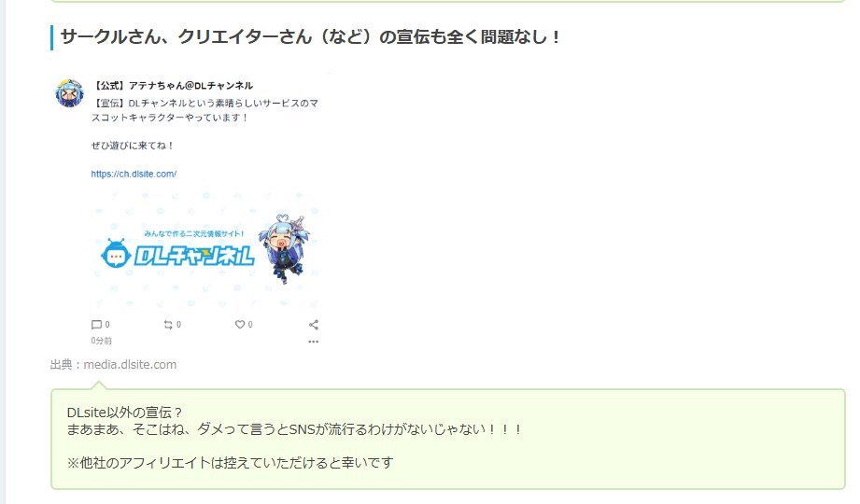Open the three-dot more options menu
This screenshot has height=504, width=860.
pyautogui.click(x=313, y=341)
